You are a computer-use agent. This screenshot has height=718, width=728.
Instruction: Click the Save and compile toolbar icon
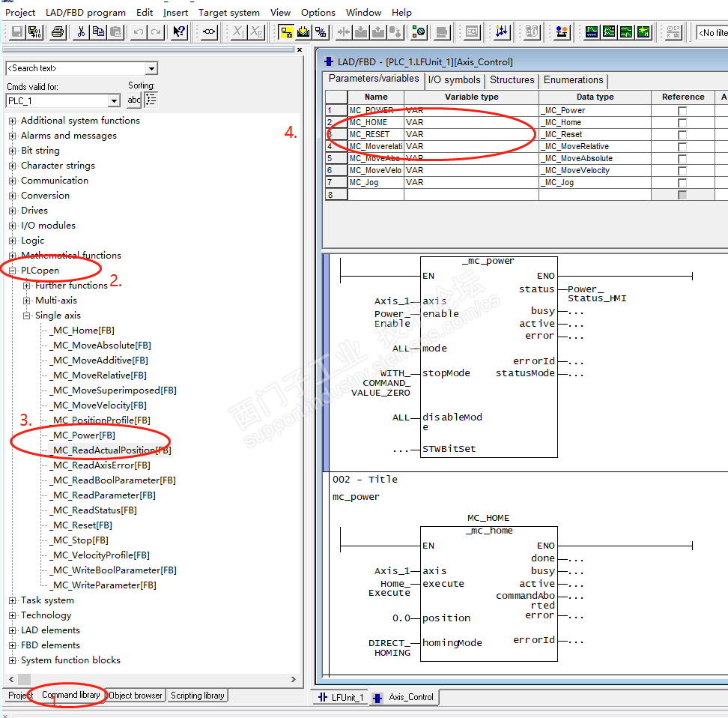point(34,32)
